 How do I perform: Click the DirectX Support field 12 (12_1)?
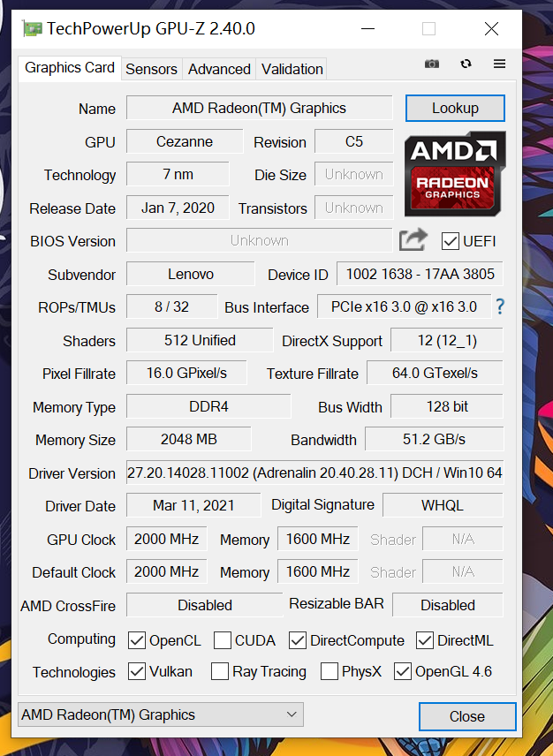(x=447, y=340)
